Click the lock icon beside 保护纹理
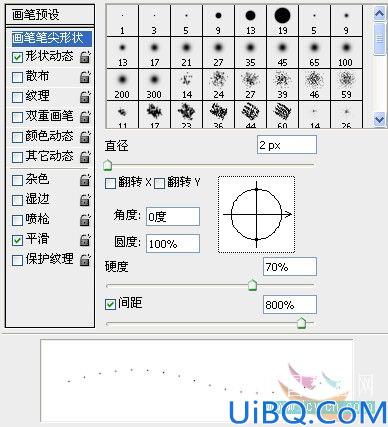The height and width of the screenshot is (427, 388). click(85, 260)
